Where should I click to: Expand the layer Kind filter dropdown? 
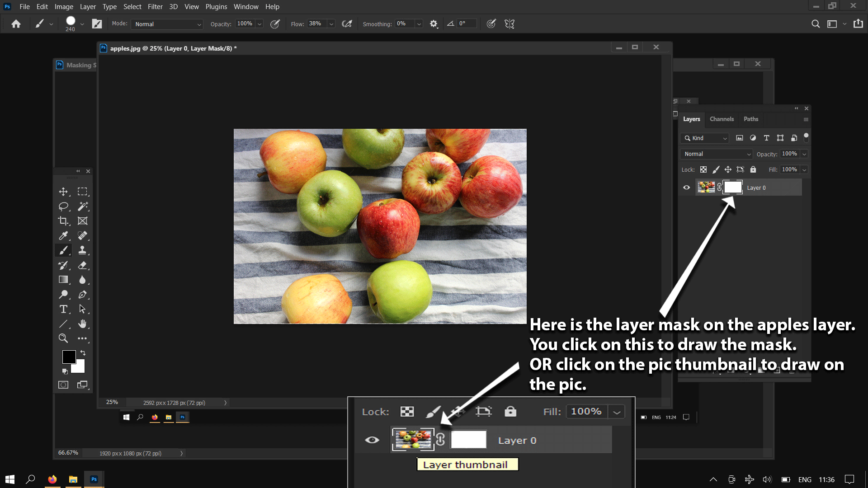point(705,138)
